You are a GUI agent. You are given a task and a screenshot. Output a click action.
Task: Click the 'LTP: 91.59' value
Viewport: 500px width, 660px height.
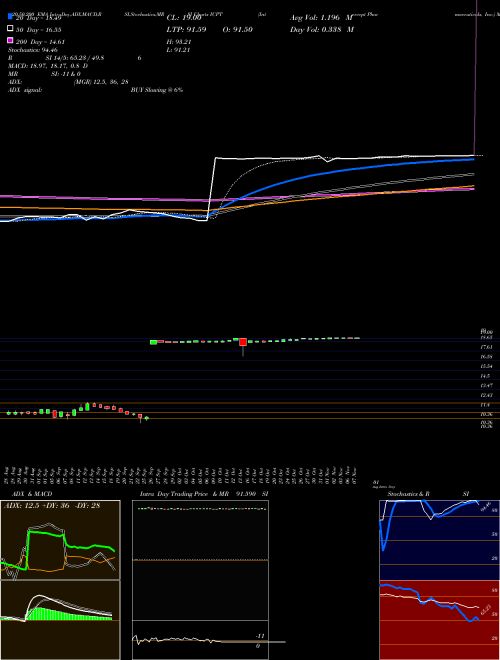point(186,30)
